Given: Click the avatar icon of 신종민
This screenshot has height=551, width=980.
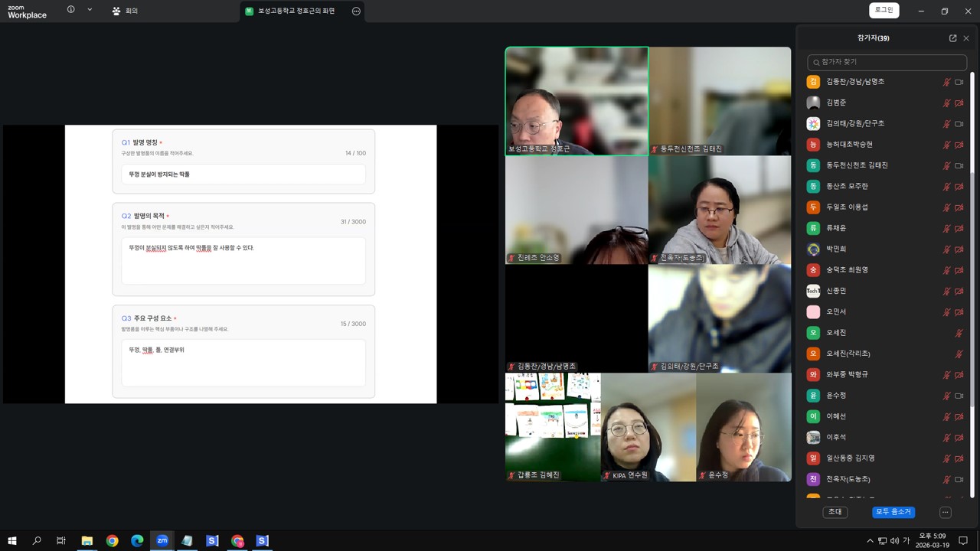Looking at the screenshot, I should click(813, 291).
